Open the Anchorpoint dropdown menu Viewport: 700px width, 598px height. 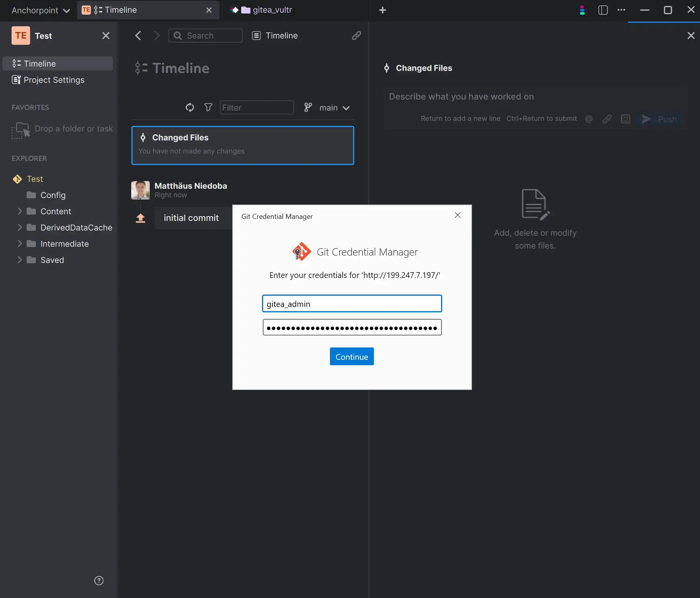point(41,10)
